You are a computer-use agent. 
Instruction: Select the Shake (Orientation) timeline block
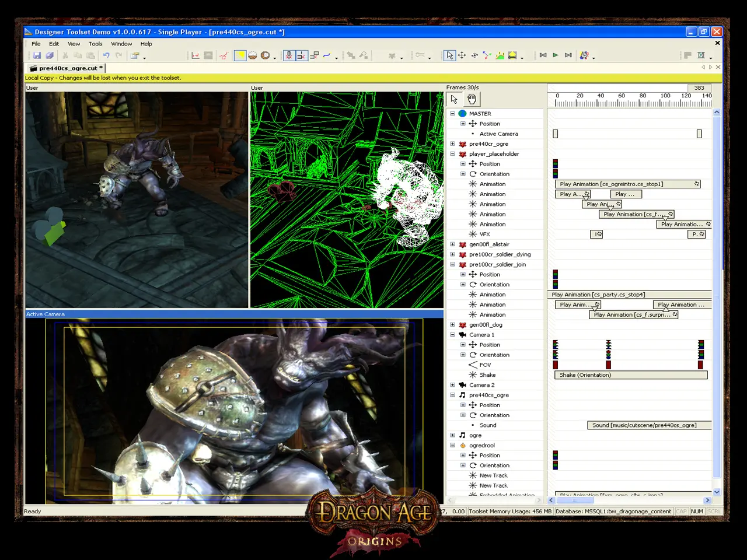click(631, 375)
